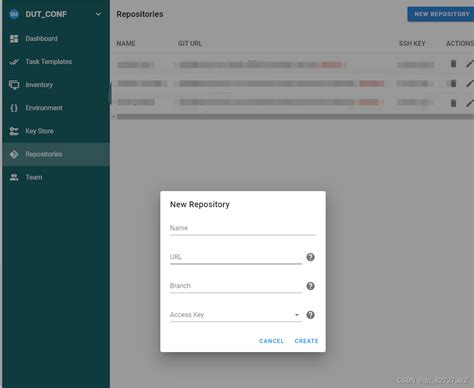Open the Team page

pos(56,177)
